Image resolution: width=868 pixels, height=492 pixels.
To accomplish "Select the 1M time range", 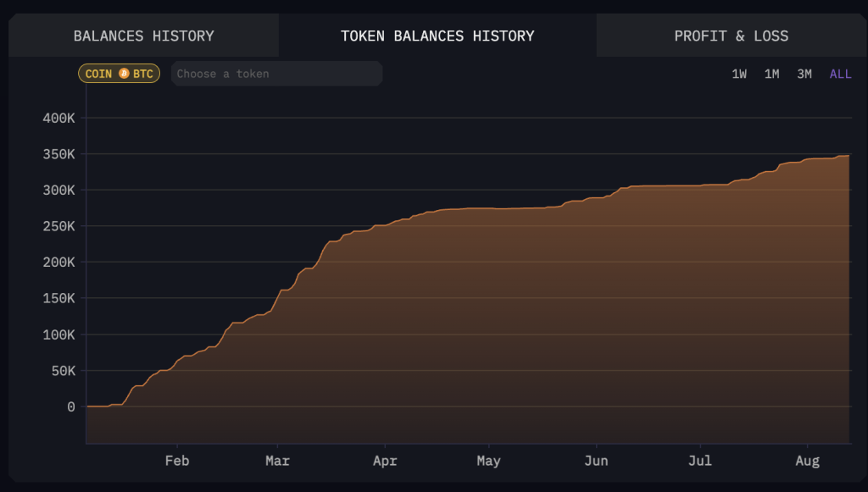I will (x=771, y=74).
